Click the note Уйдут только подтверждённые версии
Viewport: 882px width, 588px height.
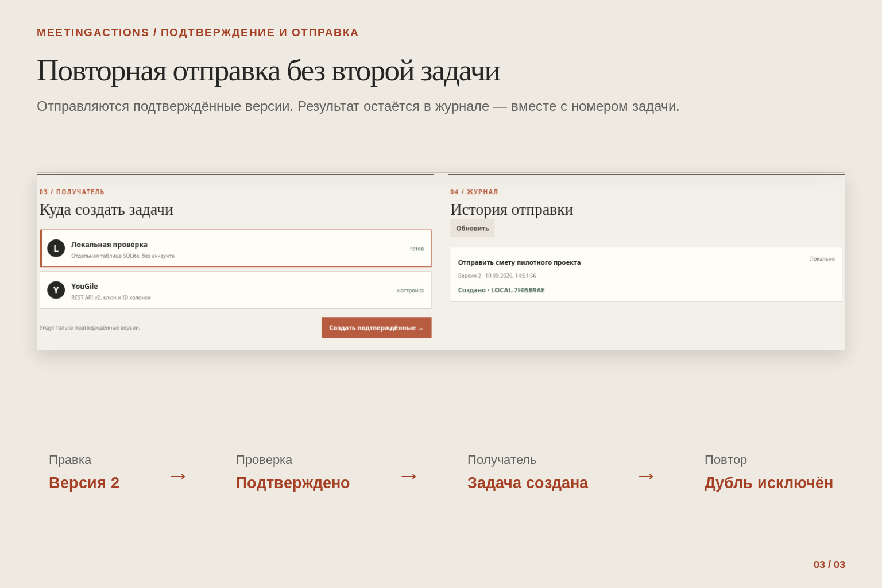tap(90, 328)
